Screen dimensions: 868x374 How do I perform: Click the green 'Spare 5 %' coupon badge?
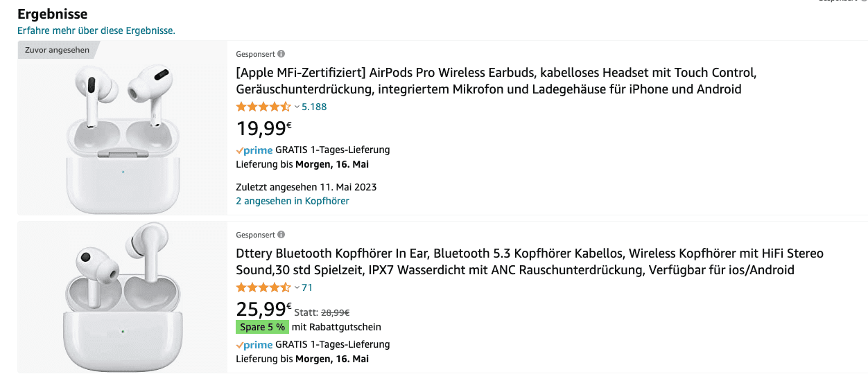click(261, 327)
